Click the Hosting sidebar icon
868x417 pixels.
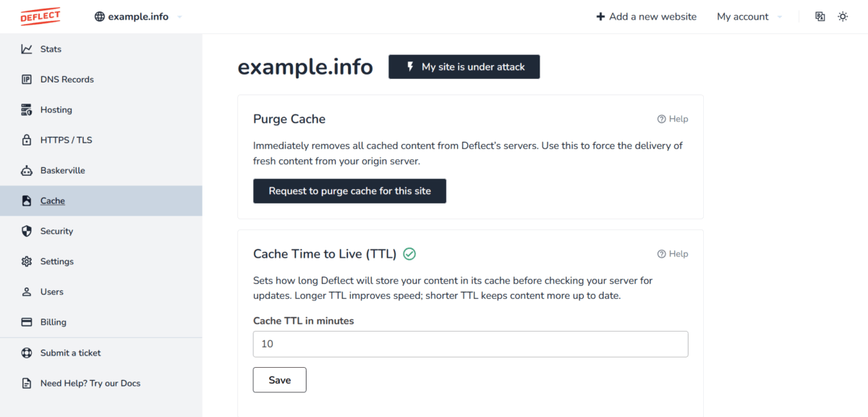click(26, 109)
